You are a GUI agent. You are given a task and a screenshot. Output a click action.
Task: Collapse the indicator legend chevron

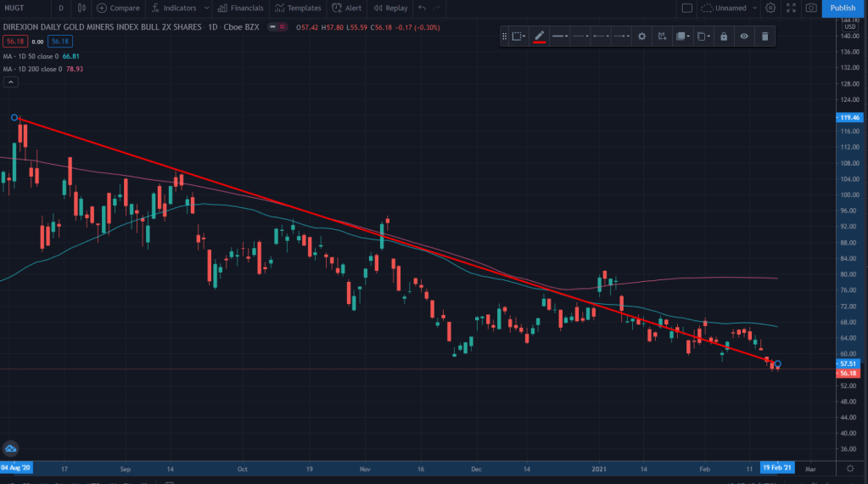coord(10,82)
